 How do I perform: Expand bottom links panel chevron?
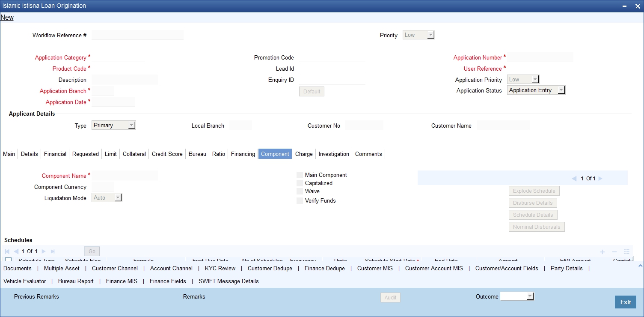[640, 266]
